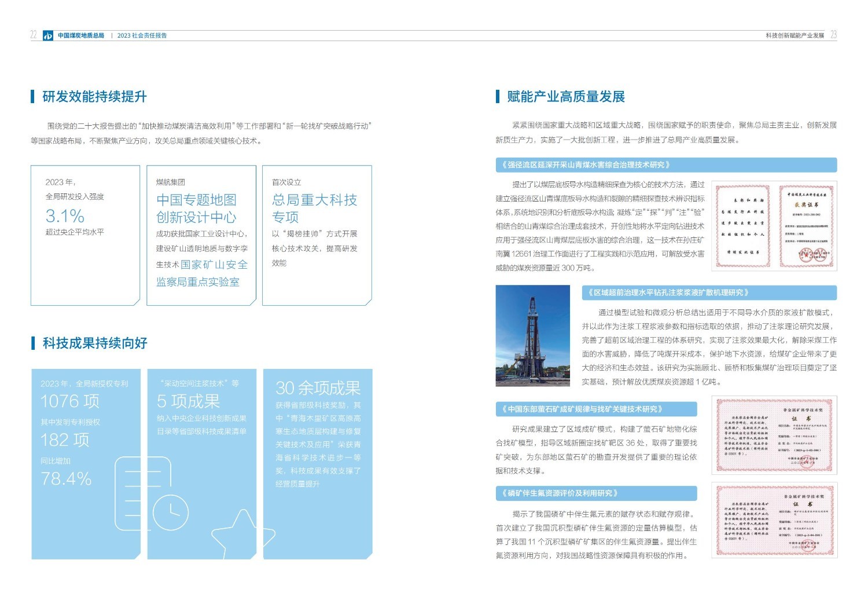Click the blue bar beside 科技成果持续向好 heading
This screenshot has height=589, width=868.
pyautogui.click(x=32, y=343)
